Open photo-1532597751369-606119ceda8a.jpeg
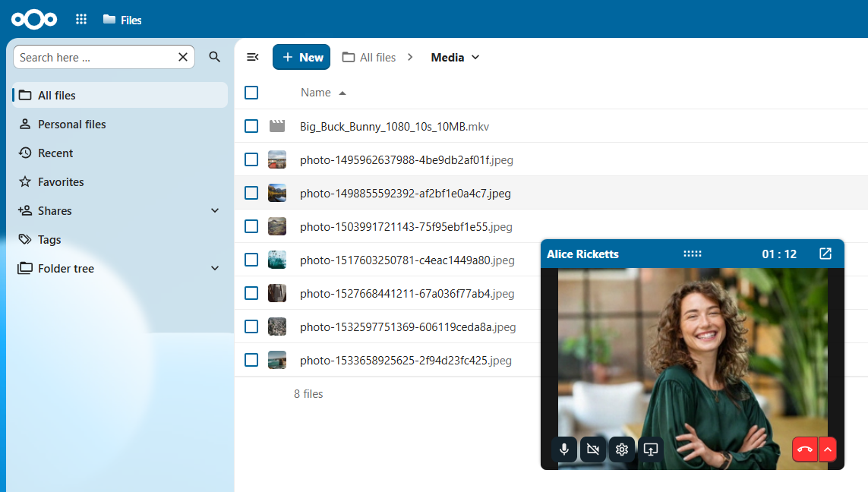 [408, 327]
